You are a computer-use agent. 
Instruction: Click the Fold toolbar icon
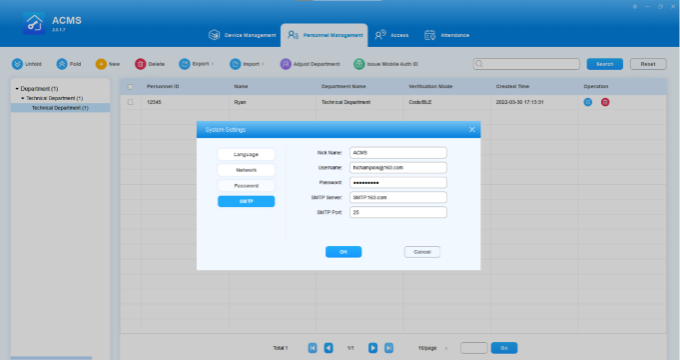pyautogui.click(x=62, y=64)
